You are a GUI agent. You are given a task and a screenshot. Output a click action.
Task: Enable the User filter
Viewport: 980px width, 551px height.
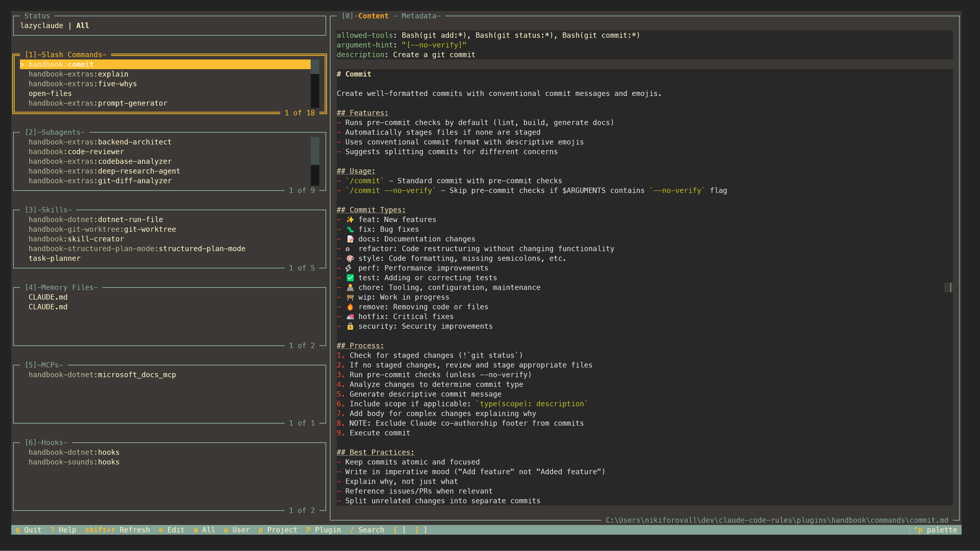click(237, 530)
